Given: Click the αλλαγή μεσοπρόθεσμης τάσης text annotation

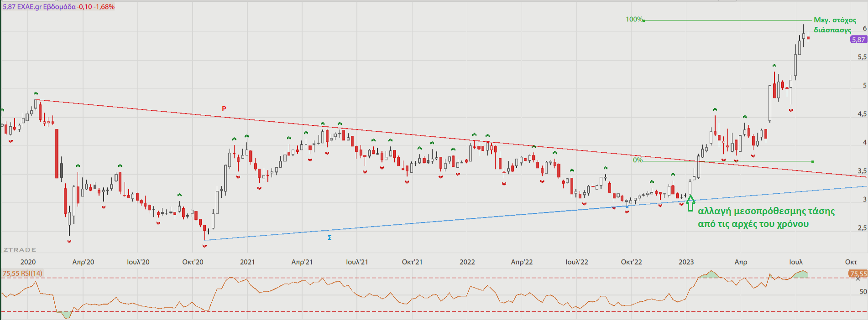Looking at the screenshot, I should [766, 217].
